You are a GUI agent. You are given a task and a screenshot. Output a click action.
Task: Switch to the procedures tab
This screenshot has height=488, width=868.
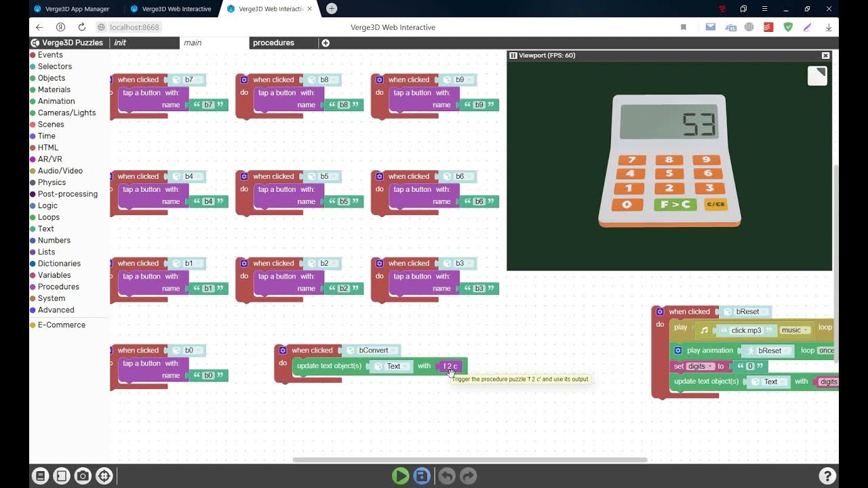click(x=273, y=43)
